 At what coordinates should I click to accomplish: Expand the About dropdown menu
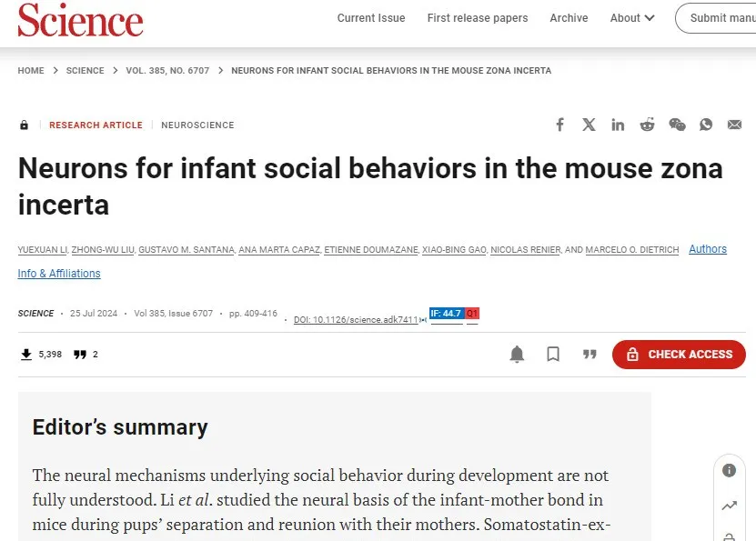(632, 18)
